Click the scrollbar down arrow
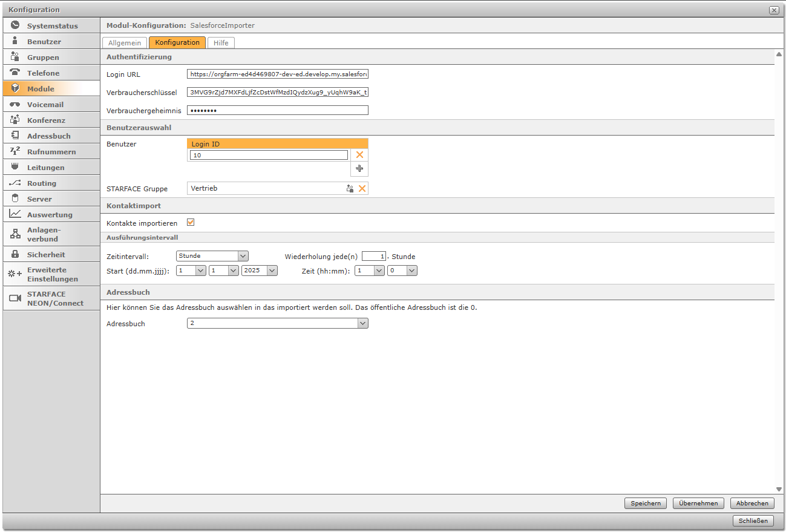Screen dimensions: 786x532 (x=779, y=489)
